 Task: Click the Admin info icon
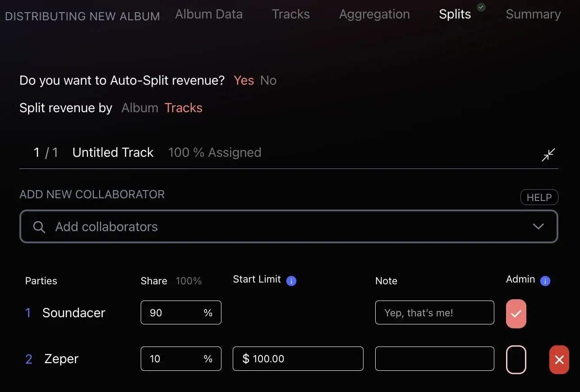[x=545, y=281]
